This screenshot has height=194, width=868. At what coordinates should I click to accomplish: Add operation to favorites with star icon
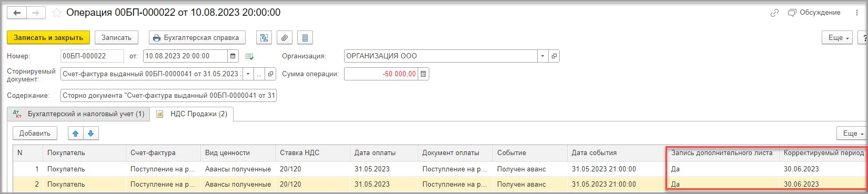point(57,13)
